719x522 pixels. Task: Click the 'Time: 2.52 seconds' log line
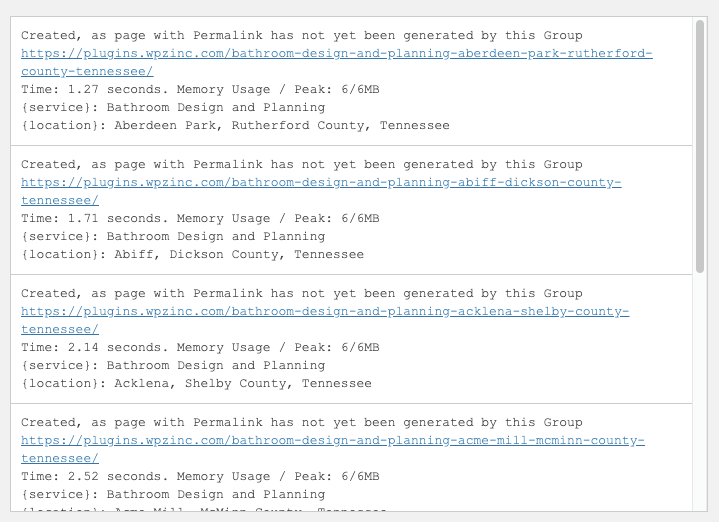(x=200, y=477)
